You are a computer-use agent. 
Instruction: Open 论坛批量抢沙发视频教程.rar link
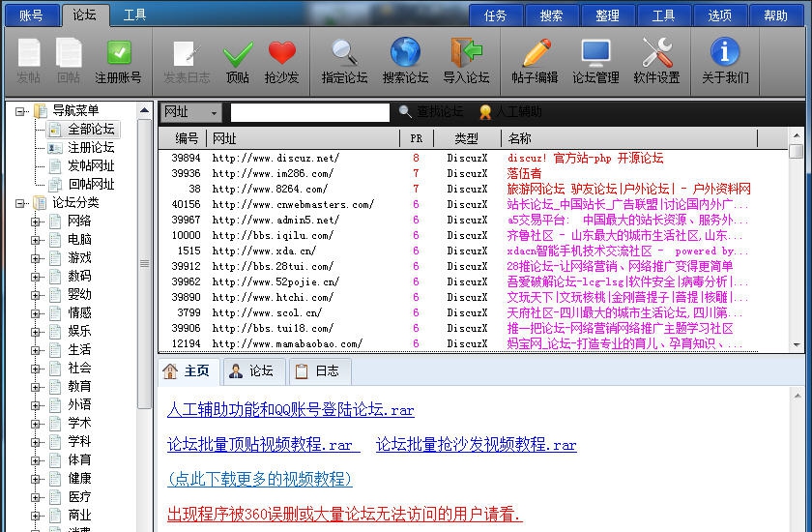477,444
